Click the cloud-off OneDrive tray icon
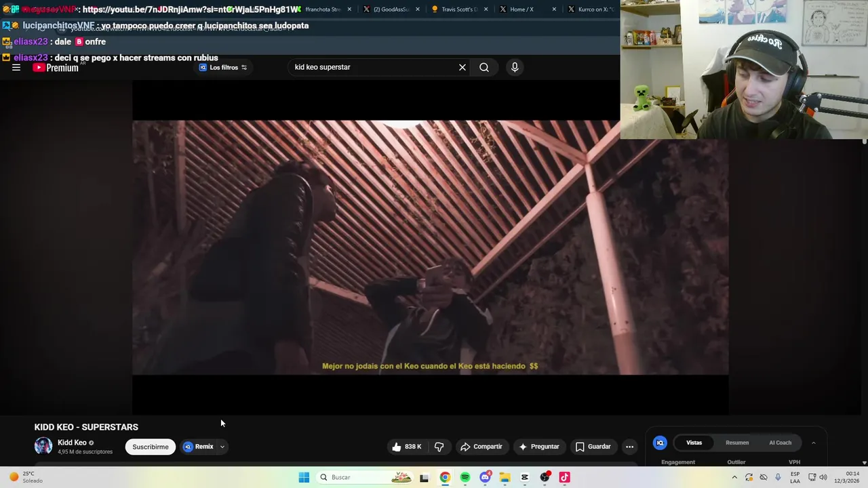 click(x=764, y=477)
